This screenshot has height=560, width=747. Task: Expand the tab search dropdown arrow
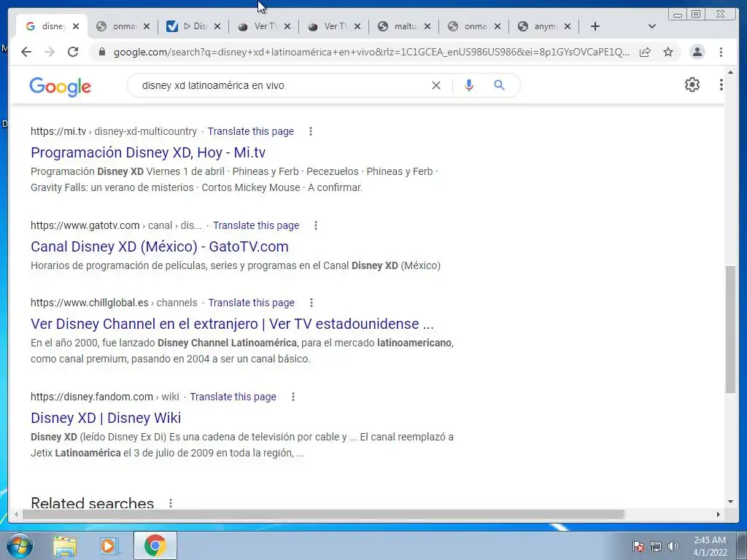point(652,27)
